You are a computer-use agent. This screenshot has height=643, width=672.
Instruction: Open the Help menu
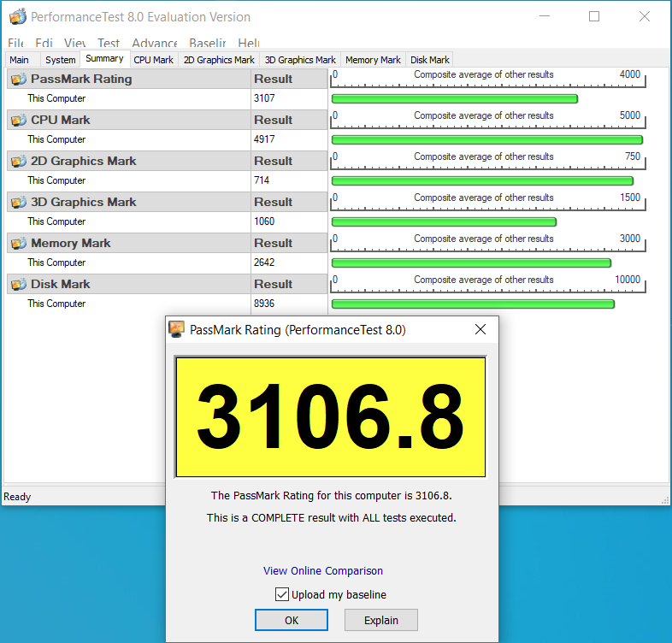249,43
